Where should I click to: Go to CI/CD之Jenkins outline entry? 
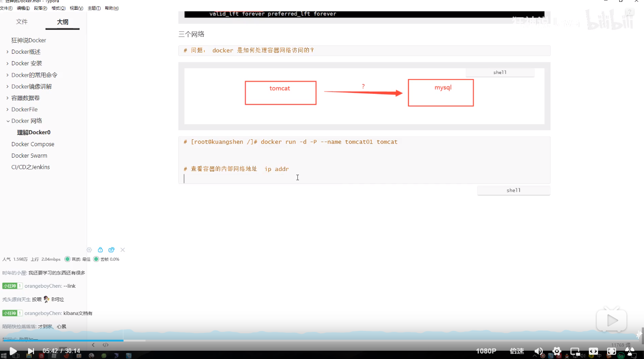(30, 167)
